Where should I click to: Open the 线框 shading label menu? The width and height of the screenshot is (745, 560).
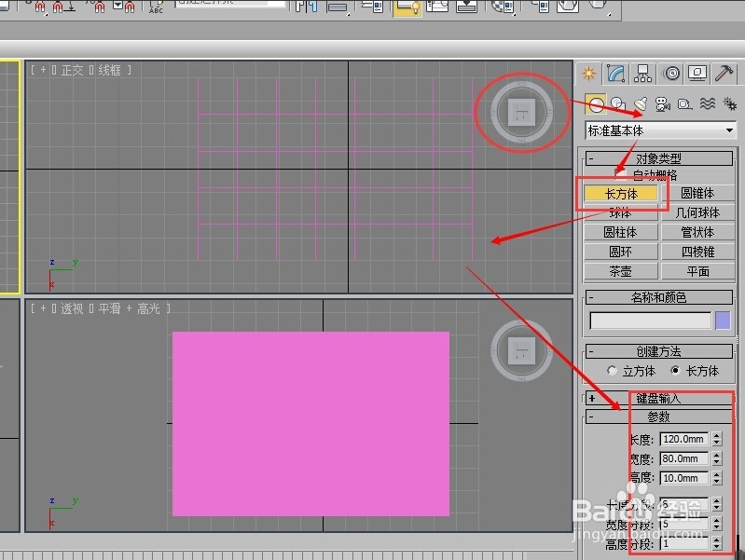(109, 70)
